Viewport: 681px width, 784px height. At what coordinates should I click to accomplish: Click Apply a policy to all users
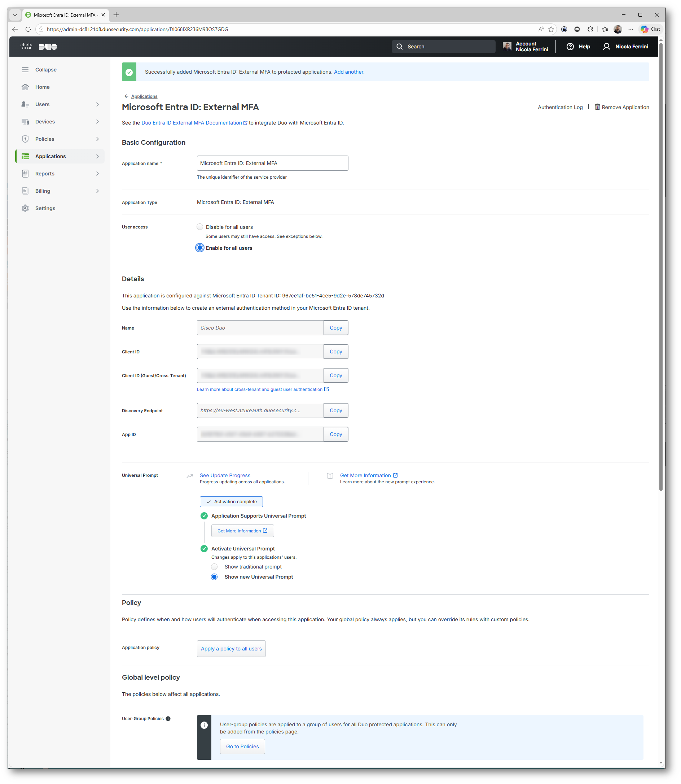point(231,649)
